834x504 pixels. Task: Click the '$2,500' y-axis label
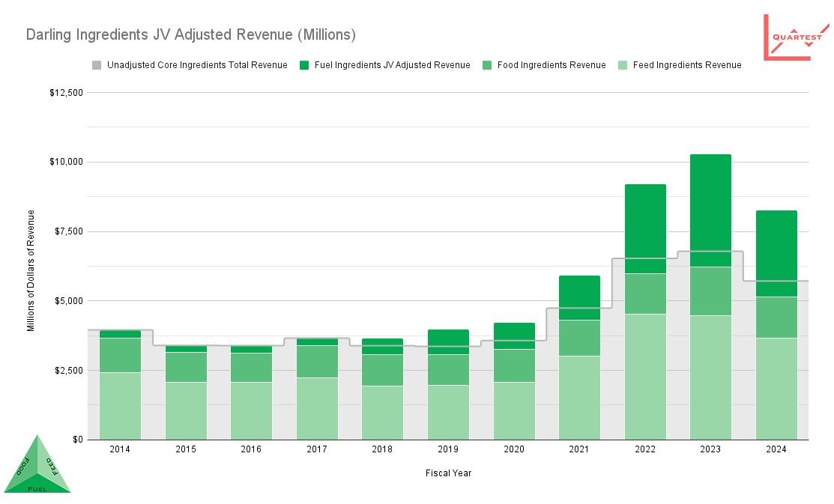click(x=69, y=371)
